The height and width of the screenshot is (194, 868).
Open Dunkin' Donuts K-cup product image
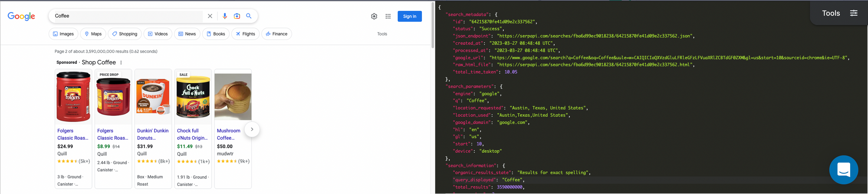click(x=153, y=96)
